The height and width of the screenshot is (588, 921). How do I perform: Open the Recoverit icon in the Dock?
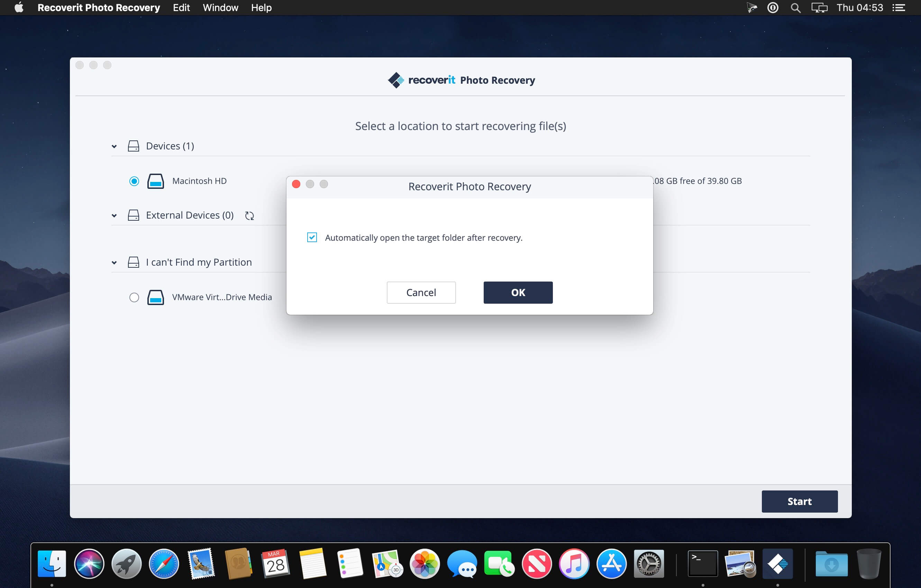[778, 563]
